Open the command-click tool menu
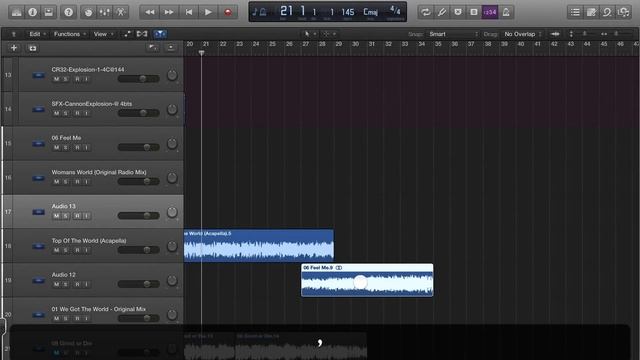The width and height of the screenshot is (640, 360). (x=329, y=34)
